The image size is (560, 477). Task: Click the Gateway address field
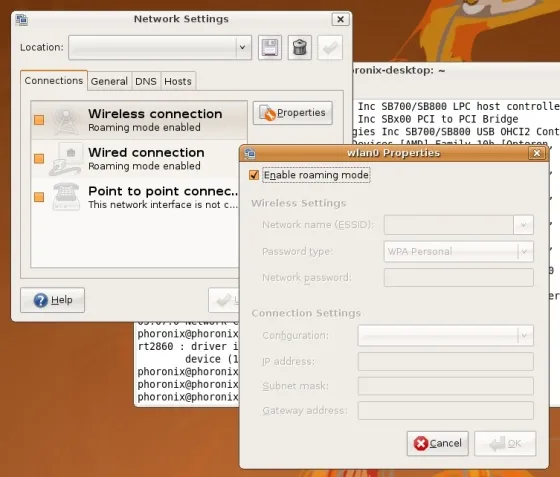pos(445,411)
